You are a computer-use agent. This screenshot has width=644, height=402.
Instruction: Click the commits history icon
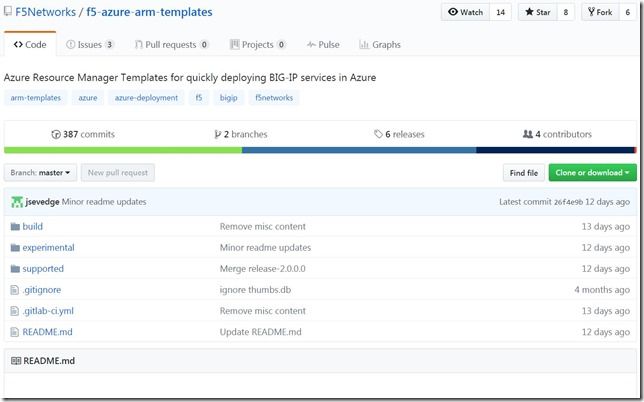coord(56,134)
